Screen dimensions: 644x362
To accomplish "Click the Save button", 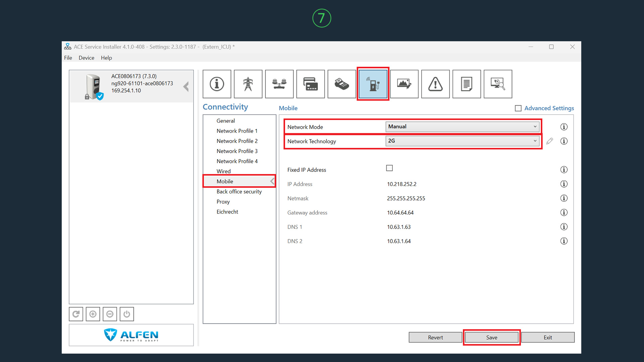I will (x=492, y=338).
